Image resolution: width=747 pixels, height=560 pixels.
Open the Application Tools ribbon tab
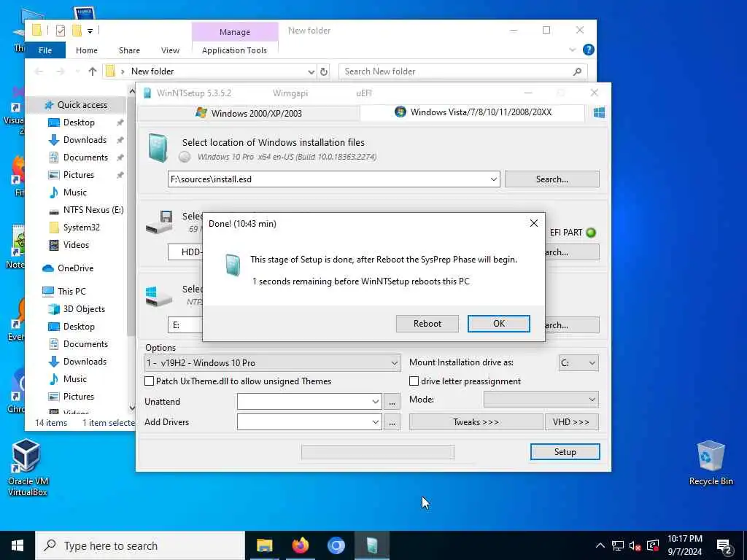234,50
